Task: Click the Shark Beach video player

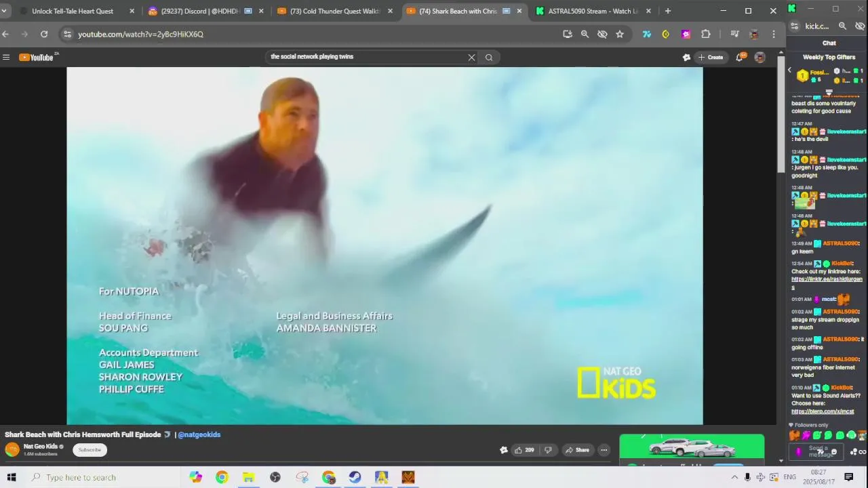Action: point(384,245)
